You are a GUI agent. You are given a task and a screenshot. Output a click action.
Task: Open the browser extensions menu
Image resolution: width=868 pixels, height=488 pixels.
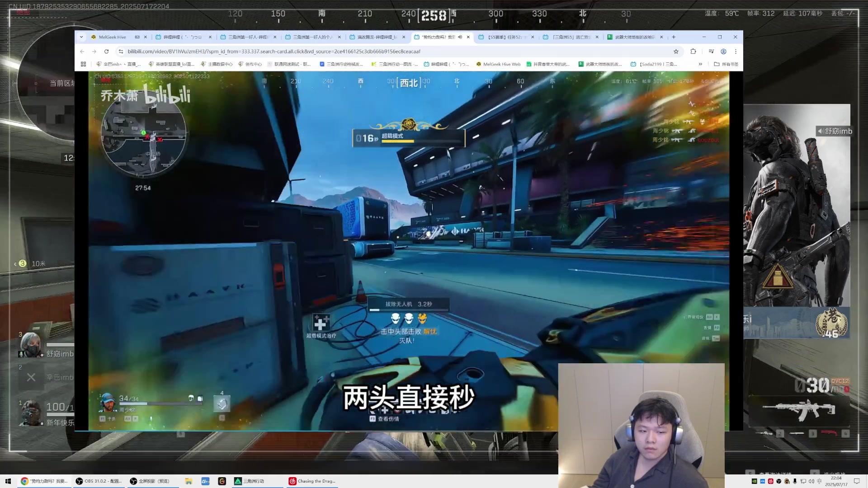693,52
